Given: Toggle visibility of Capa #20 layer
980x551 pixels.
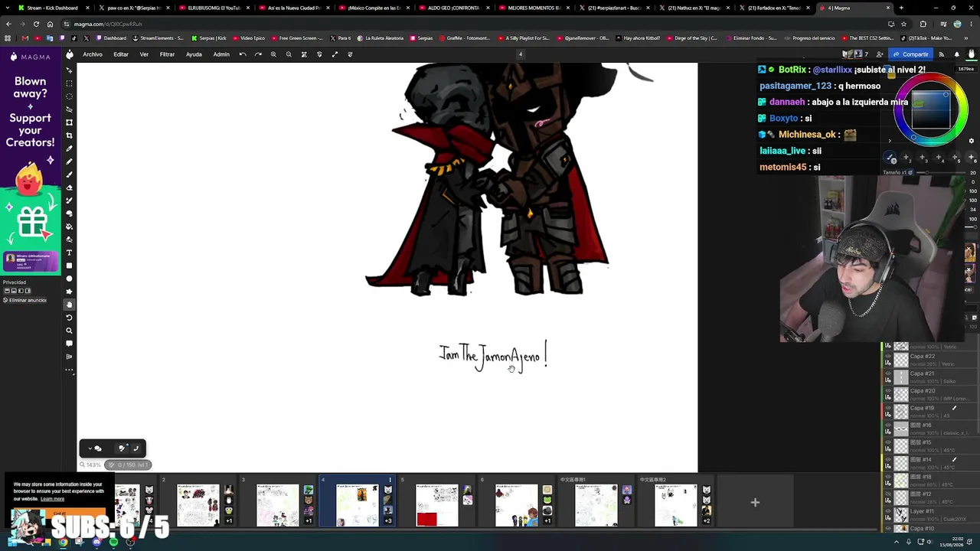Looking at the screenshot, I should point(888,391).
